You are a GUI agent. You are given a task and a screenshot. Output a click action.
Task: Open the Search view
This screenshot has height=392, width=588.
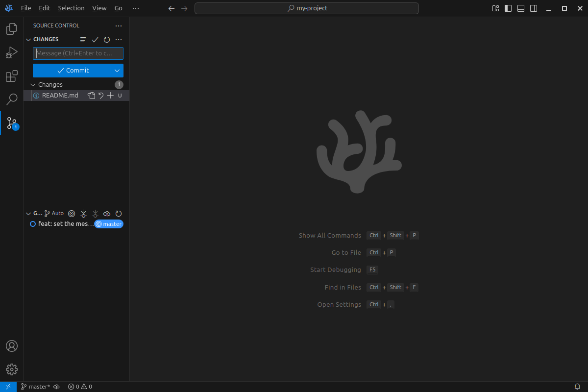point(11,99)
